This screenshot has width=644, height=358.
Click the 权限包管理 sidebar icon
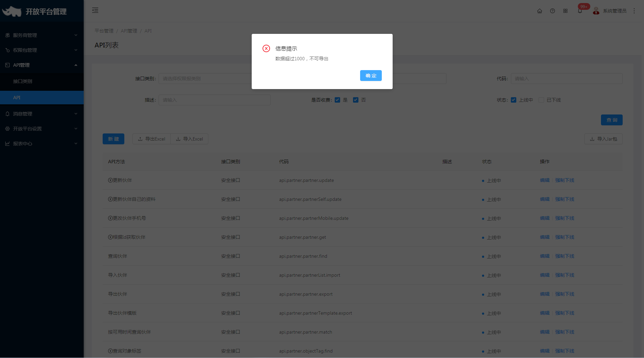pyautogui.click(x=7, y=50)
